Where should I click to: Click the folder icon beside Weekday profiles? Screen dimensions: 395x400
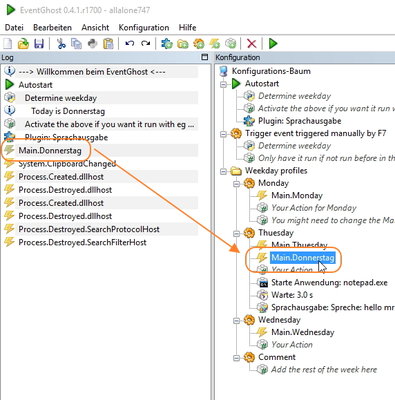coord(236,171)
